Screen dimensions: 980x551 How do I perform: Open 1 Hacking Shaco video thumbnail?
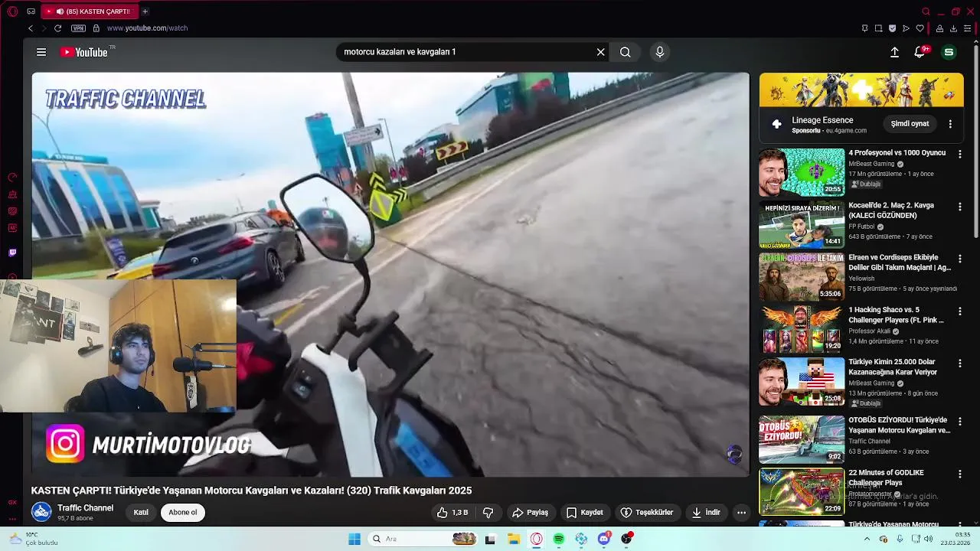coord(802,329)
